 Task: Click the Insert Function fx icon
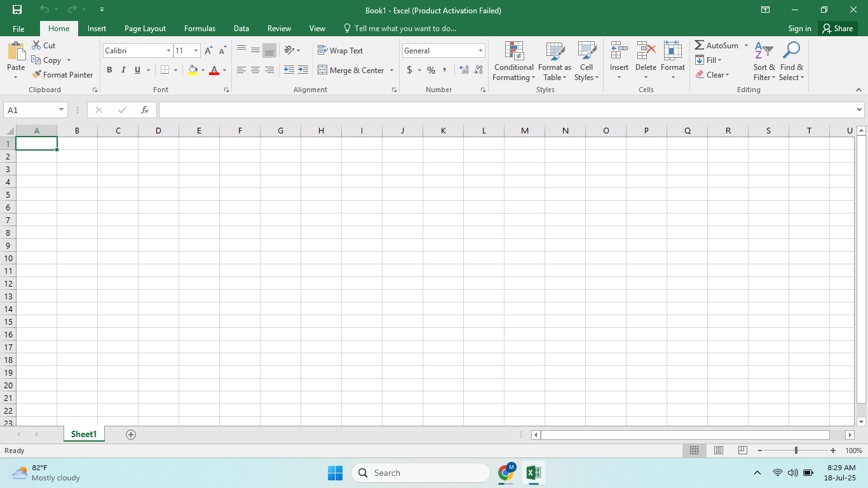(145, 110)
